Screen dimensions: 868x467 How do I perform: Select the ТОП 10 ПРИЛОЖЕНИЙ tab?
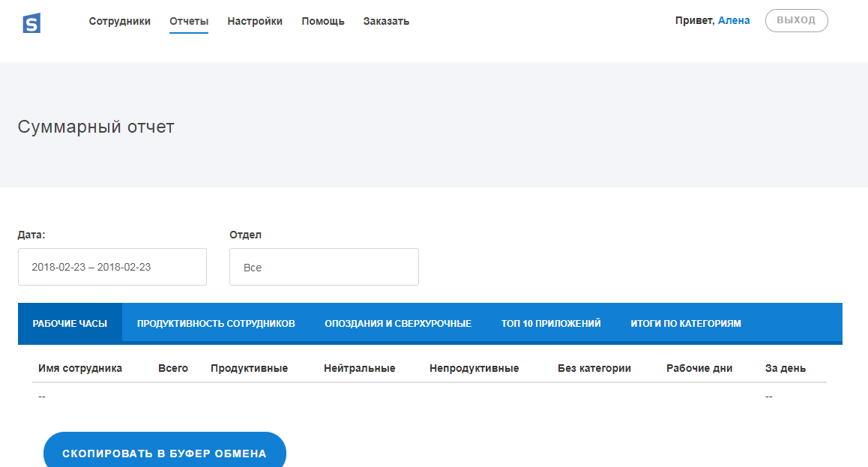551,323
